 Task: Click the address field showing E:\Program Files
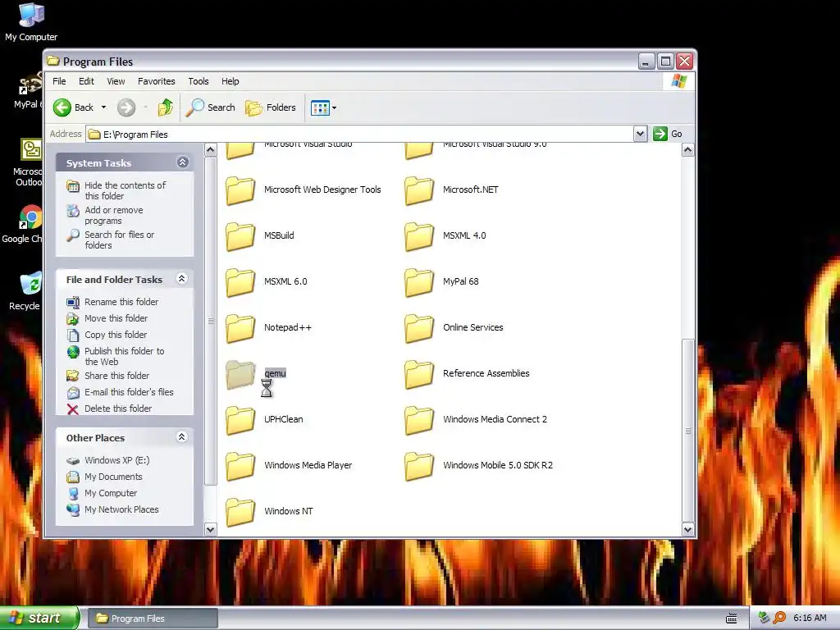click(359, 135)
